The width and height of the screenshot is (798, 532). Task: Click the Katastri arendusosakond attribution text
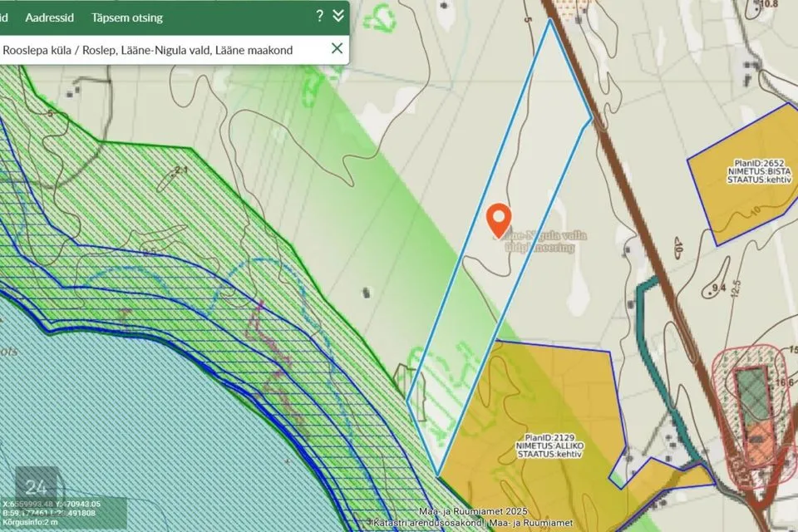click(427, 523)
